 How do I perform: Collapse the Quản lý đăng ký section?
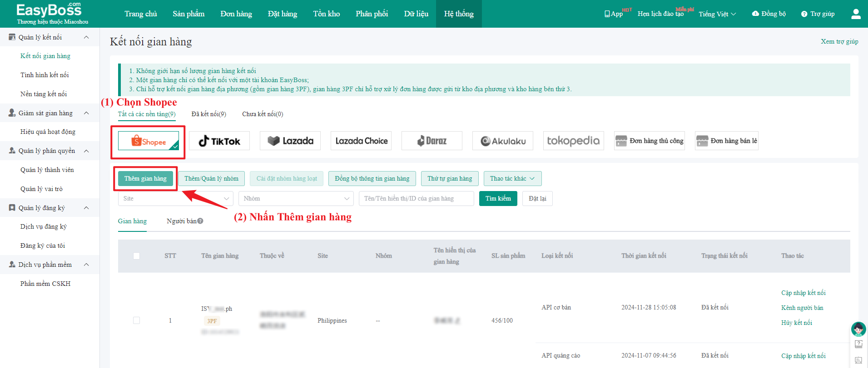pos(86,208)
